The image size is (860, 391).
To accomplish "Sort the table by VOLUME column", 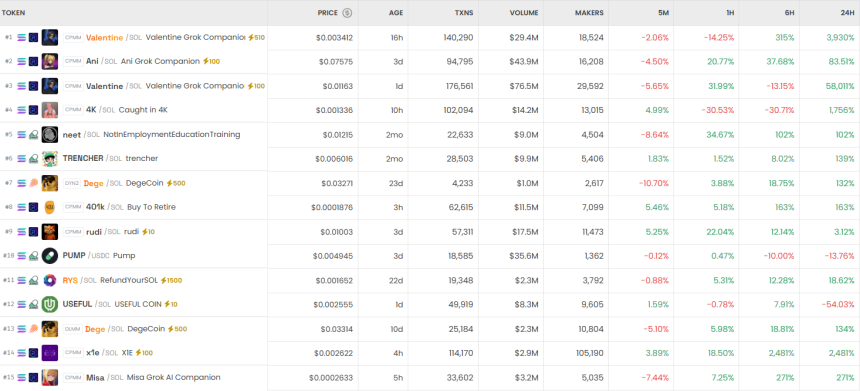I will [524, 13].
